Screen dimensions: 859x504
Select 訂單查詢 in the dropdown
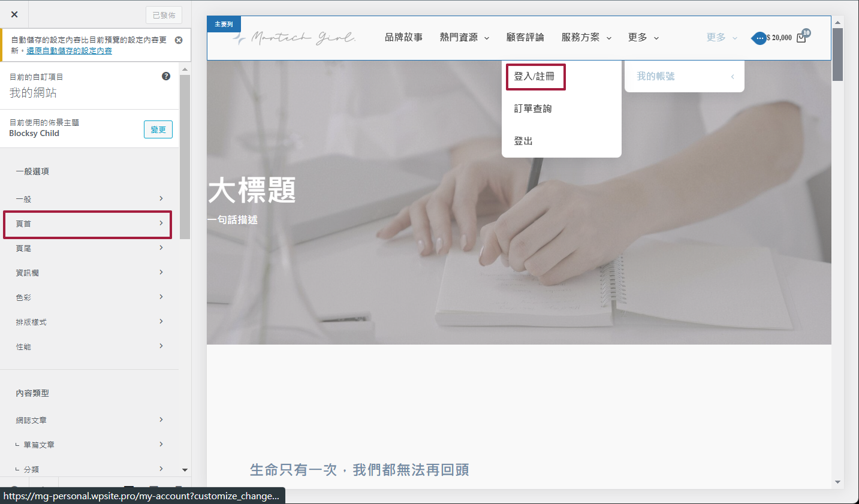coord(533,108)
